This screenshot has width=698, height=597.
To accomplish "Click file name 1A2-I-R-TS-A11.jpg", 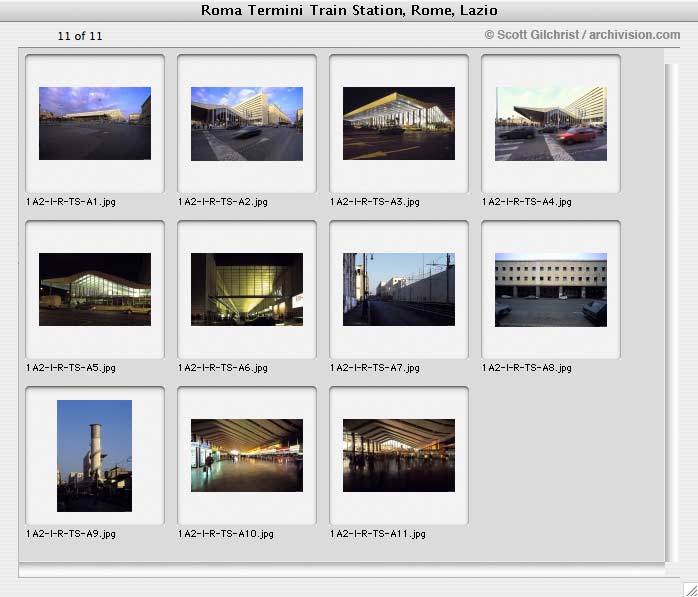I will tap(377, 533).
